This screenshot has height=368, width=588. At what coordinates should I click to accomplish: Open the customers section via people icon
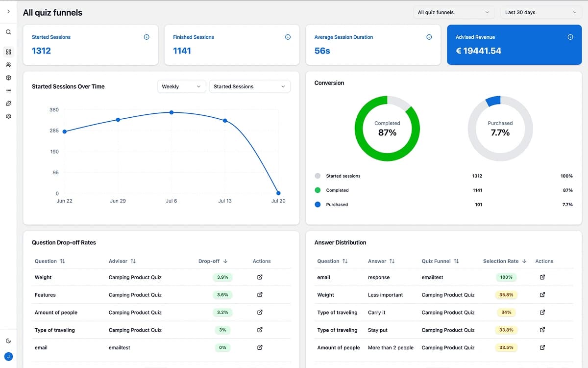tap(8, 64)
